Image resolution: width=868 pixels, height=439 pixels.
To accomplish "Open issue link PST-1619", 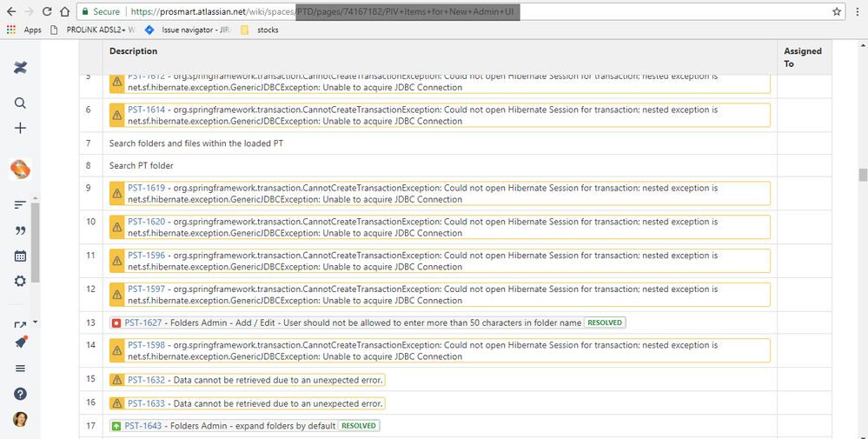I will pos(146,188).
